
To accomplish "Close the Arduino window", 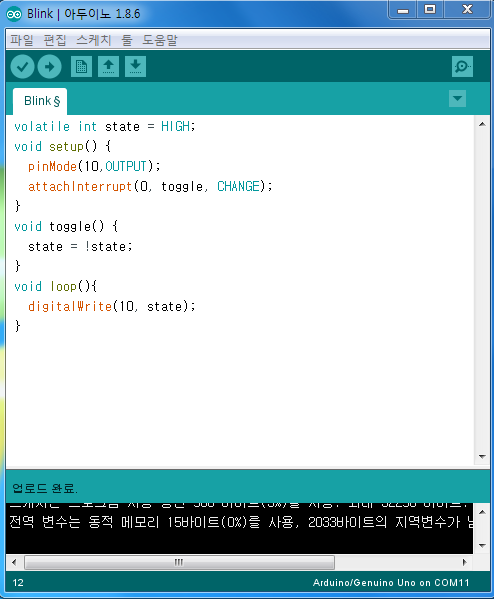I will pos(467,10).
